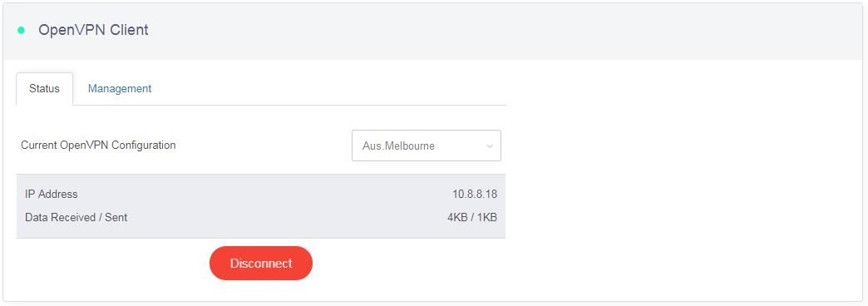Click the gray header bar beside the title
This screenshot has height=306, width=868.
tap(498, 32)
